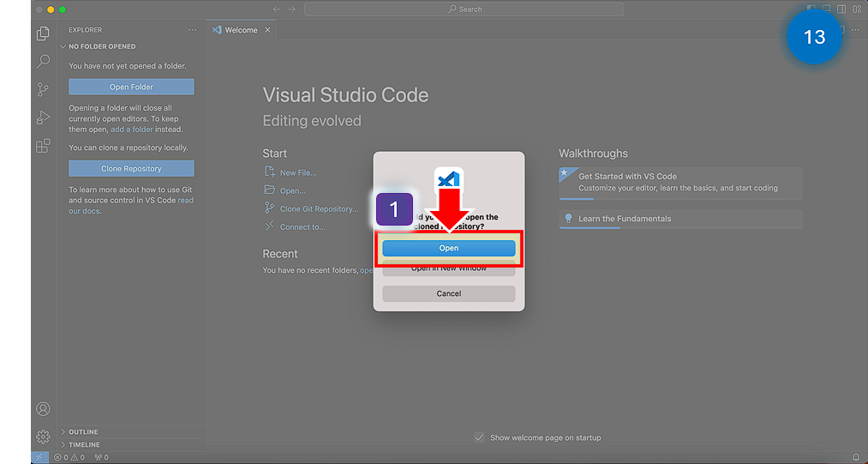Click the Search command center field

[x=464, y=9]
